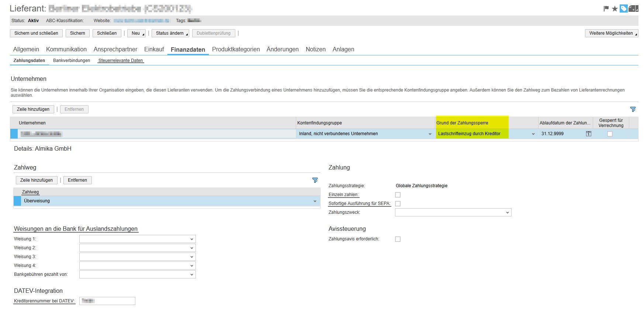This screenshot has height=315, width=644.
Task: Open the Bankverbindungen subtab
Action: point(72,61)
